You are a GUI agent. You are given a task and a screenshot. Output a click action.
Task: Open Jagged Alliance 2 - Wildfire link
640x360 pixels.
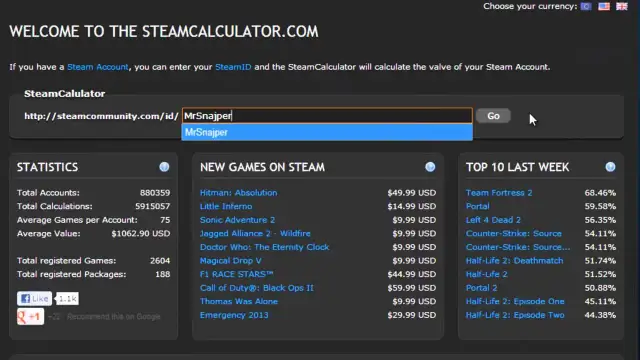(255, 233)
